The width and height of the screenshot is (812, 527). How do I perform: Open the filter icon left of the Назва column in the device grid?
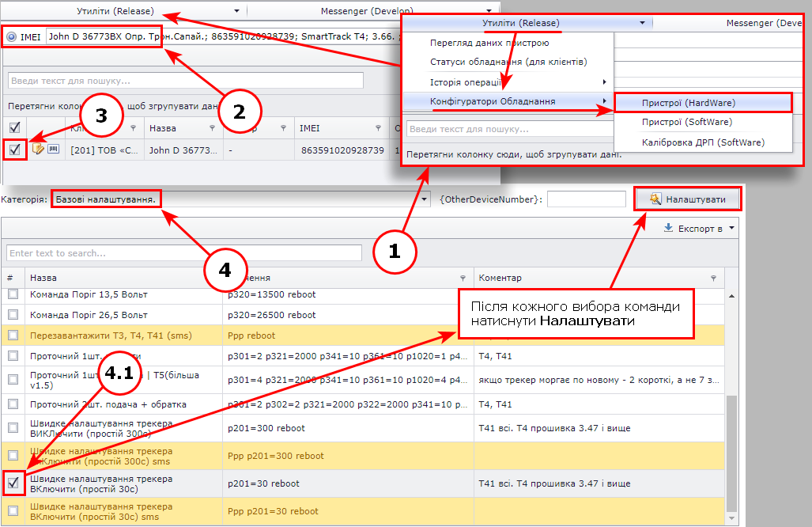(133, 128)
